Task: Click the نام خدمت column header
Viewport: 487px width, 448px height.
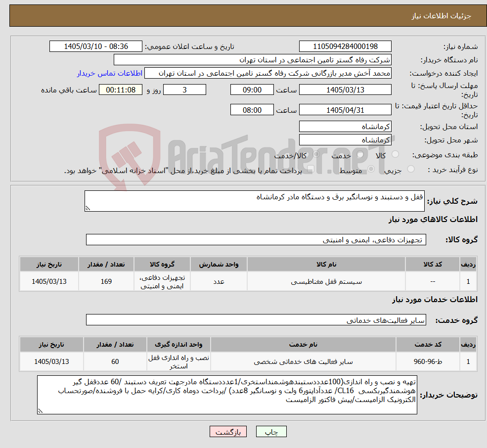Action: coord(303,345)
